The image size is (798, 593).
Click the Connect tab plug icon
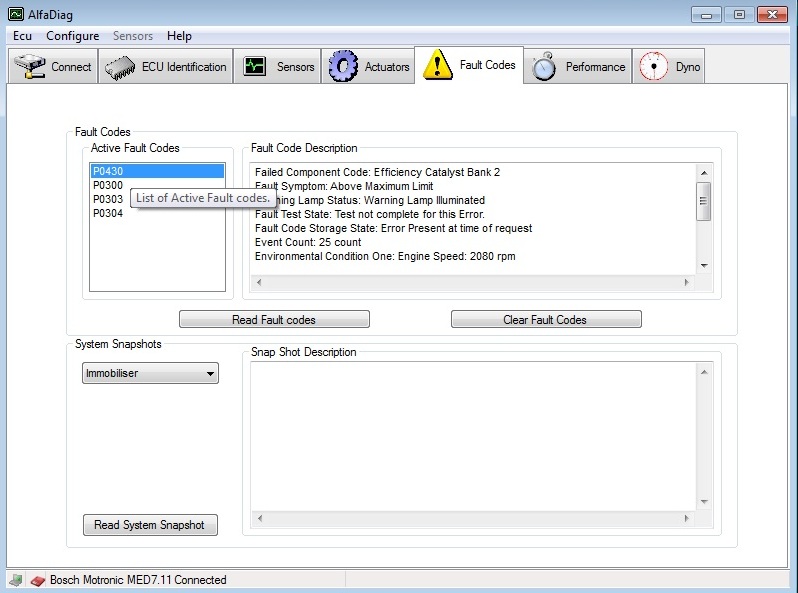[30, 67]
